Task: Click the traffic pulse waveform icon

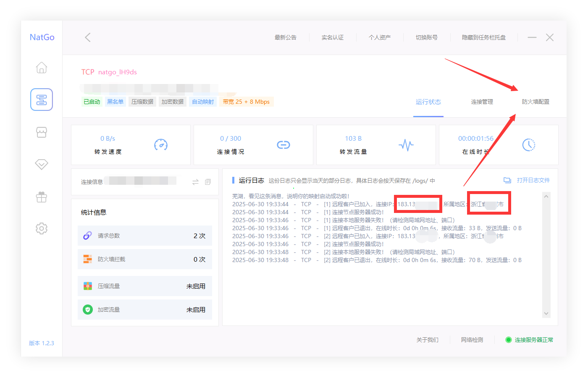Action: pyautogui.click(x=406, y=145)
